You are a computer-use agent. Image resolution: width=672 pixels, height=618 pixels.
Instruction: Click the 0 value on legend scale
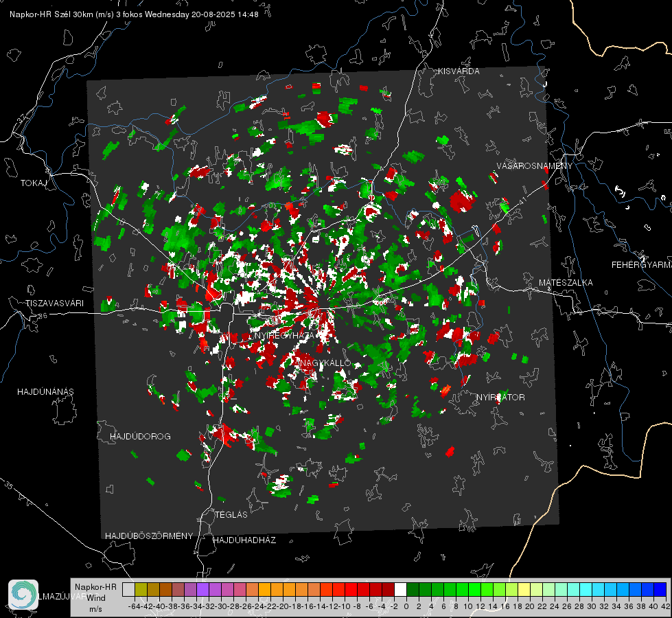click(x=406, y=606)
